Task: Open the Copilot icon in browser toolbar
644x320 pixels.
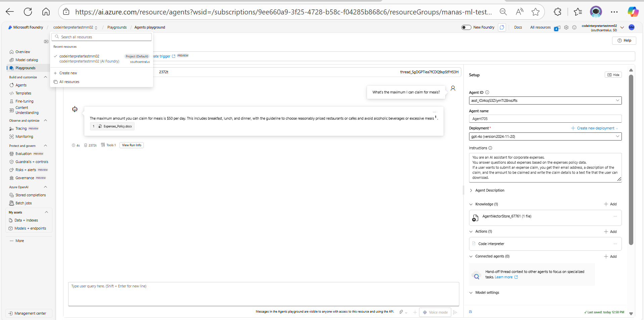Action: [x=633, y=12]
